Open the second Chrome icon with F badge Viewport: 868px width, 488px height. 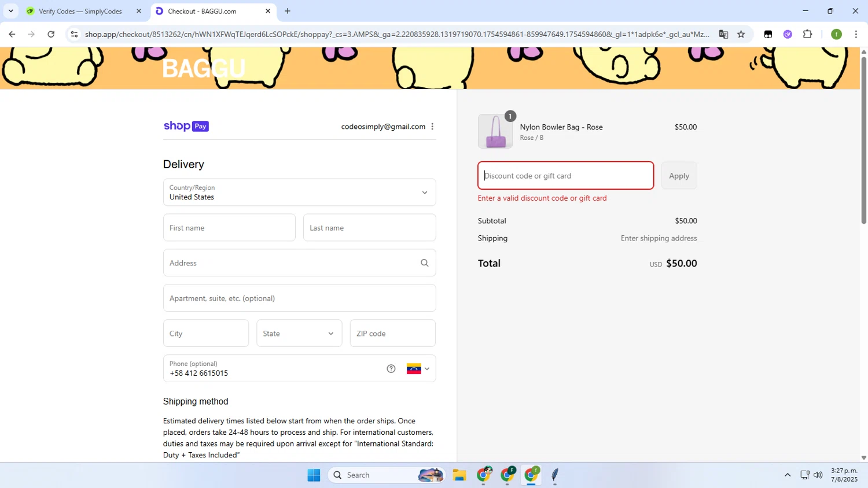(507, 475)
